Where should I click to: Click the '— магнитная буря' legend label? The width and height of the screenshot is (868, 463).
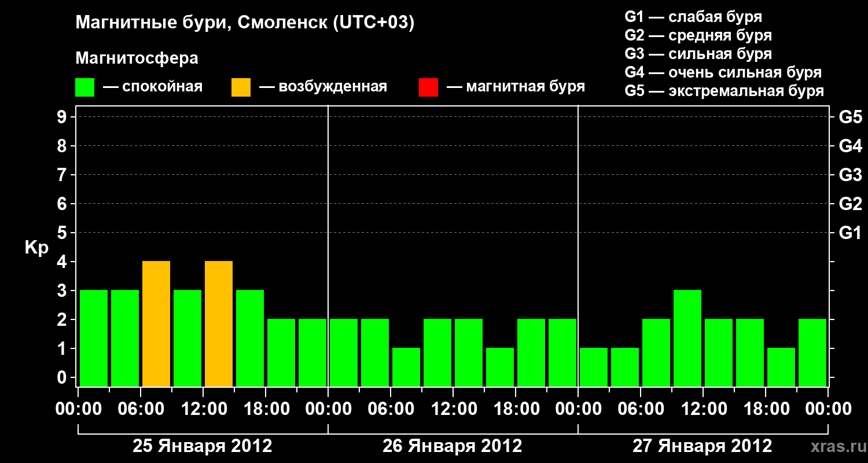[516, 87]
